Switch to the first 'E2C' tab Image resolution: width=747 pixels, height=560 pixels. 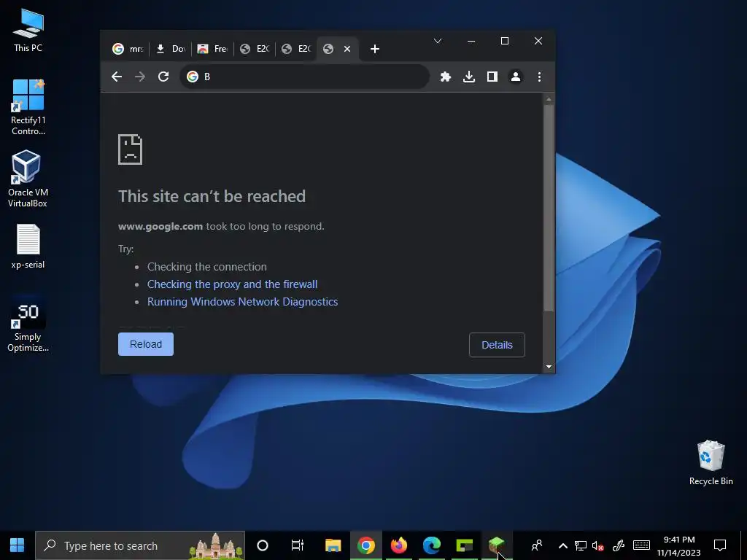[x=255, y=49]
